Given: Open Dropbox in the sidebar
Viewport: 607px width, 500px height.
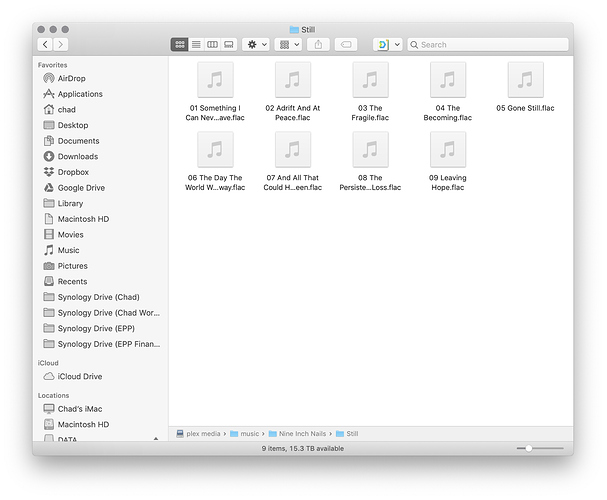Looking at the screenshot, I should pos(101,172).
